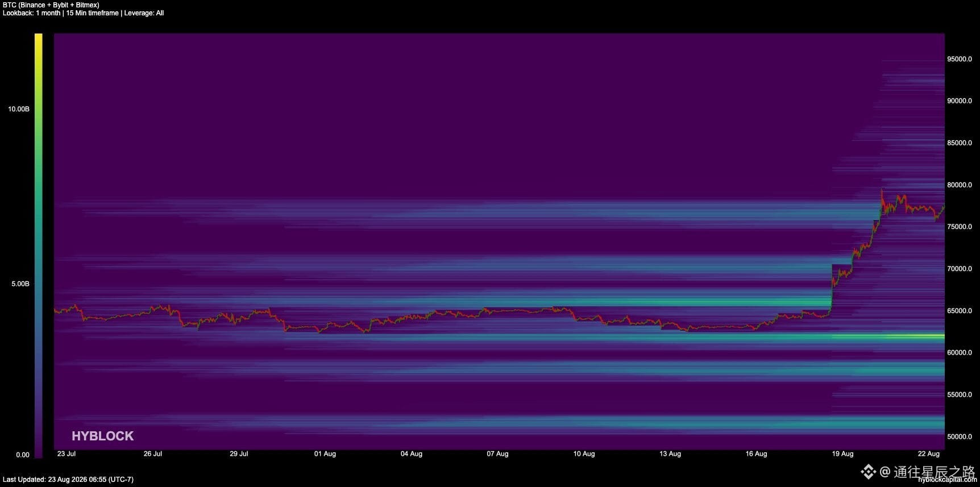This screenshot has height=487, width=980.
Task: Click the chart title "BTC (Binance + Bybit + Bitmex)"
Action: (51, 5)
